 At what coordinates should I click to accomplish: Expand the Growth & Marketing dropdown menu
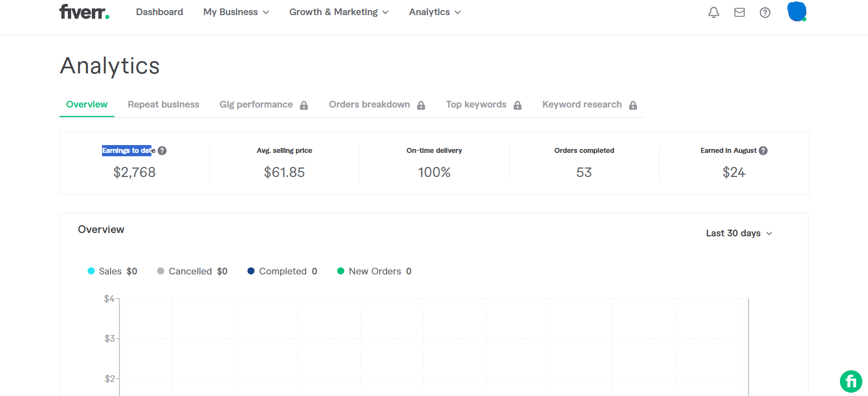[x=339, y=12]
